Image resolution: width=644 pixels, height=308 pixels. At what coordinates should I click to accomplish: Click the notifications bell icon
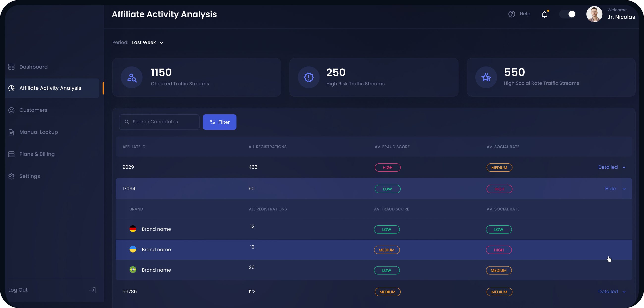[544, 14]
